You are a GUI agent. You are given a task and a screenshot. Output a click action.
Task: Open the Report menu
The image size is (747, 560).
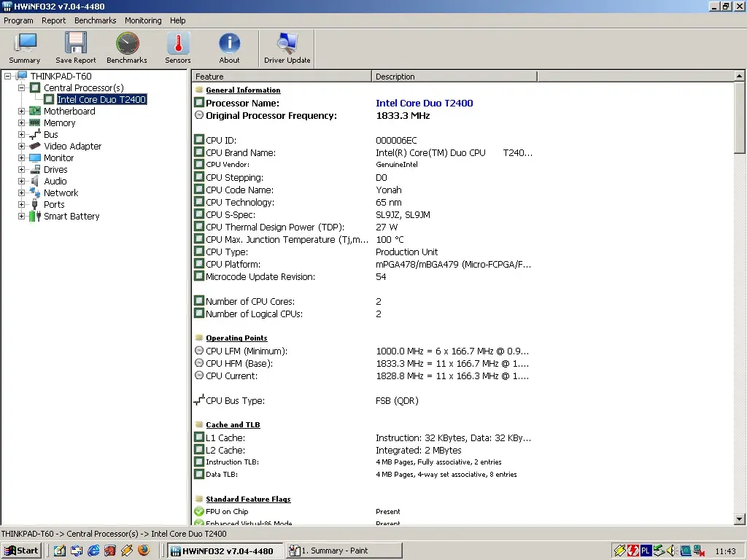[x=53, y=20]
